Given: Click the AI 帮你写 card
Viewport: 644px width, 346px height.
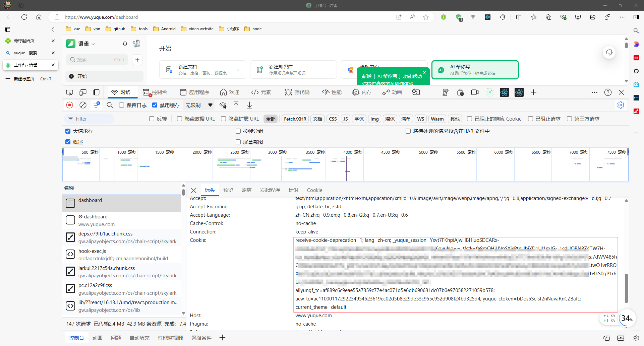Looking at the screenshot, I should 475,70.
